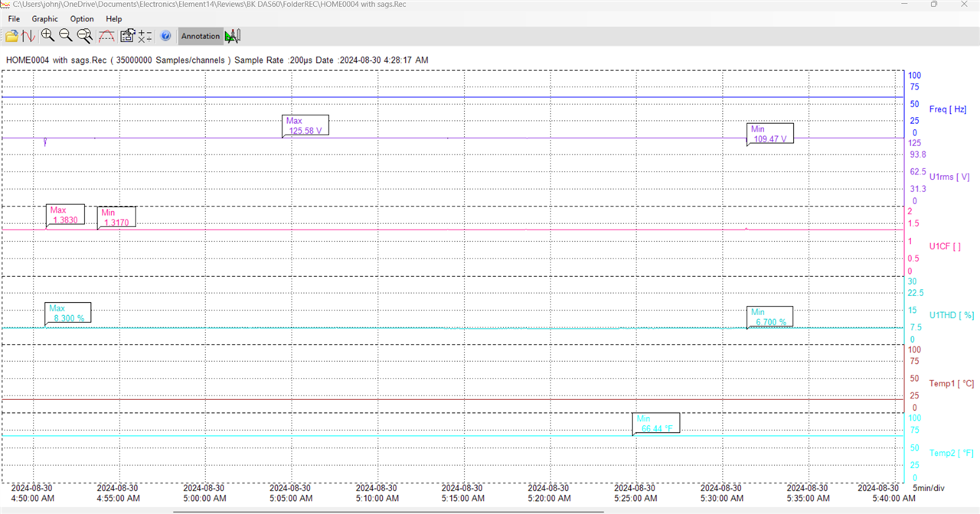This screenshot has width=980, height=514.
Task: Select the green ruler drawing tools icon
Action: [233, 35]
